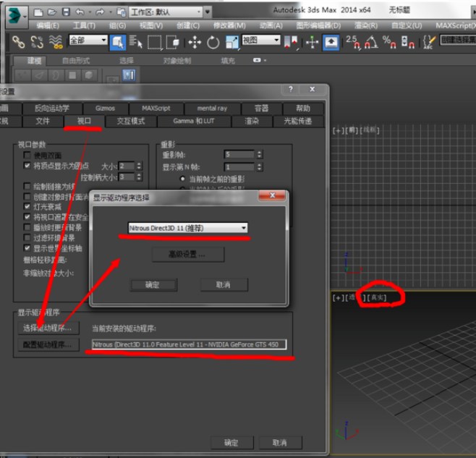Enable the 使用双面 checkbox

click(27, 155)
